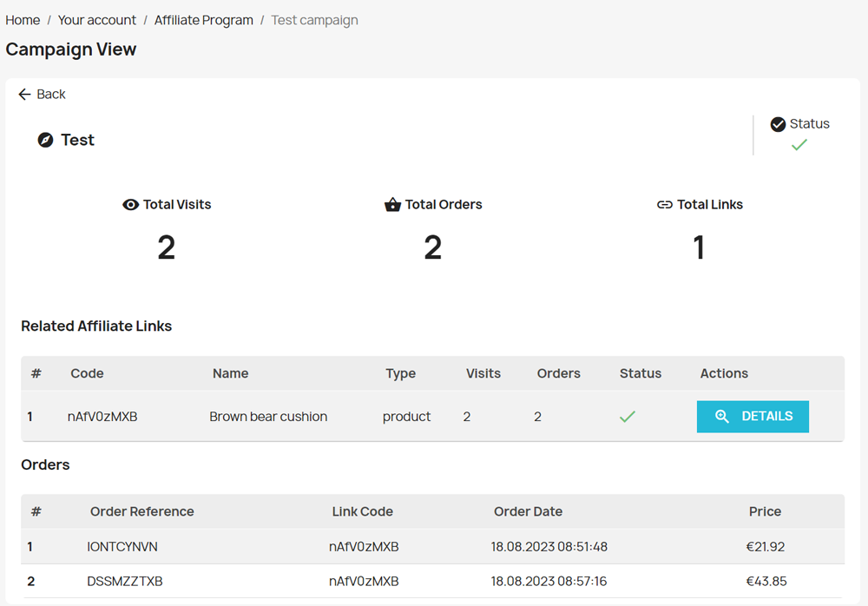
Task: Click link code nAfV0zMXB in the first order row
Action: (x=362, y=546)
